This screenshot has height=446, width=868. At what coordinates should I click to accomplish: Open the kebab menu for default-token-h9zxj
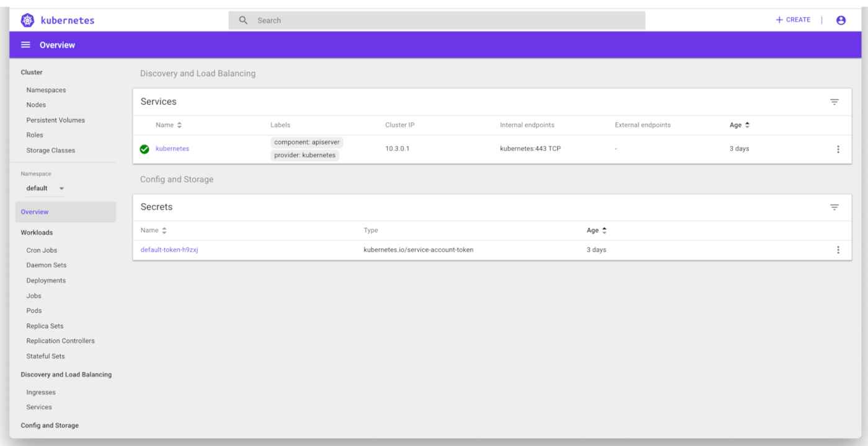[838, 250]
